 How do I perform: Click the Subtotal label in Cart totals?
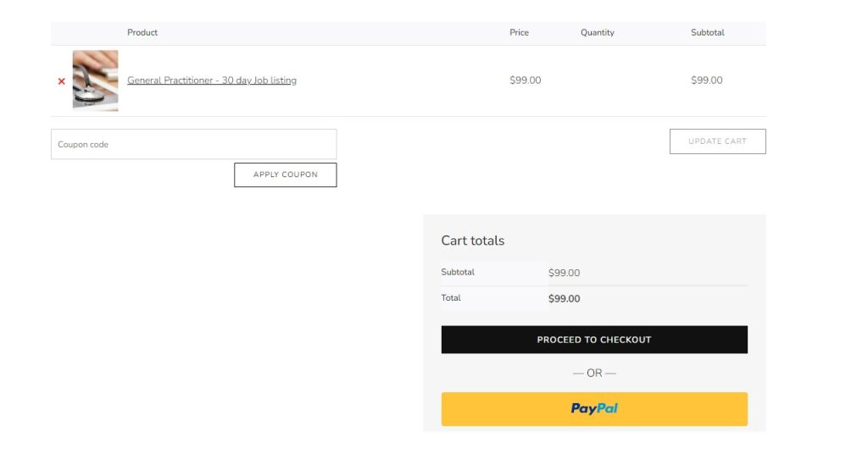pyautogui.click(x=458, y=272)
